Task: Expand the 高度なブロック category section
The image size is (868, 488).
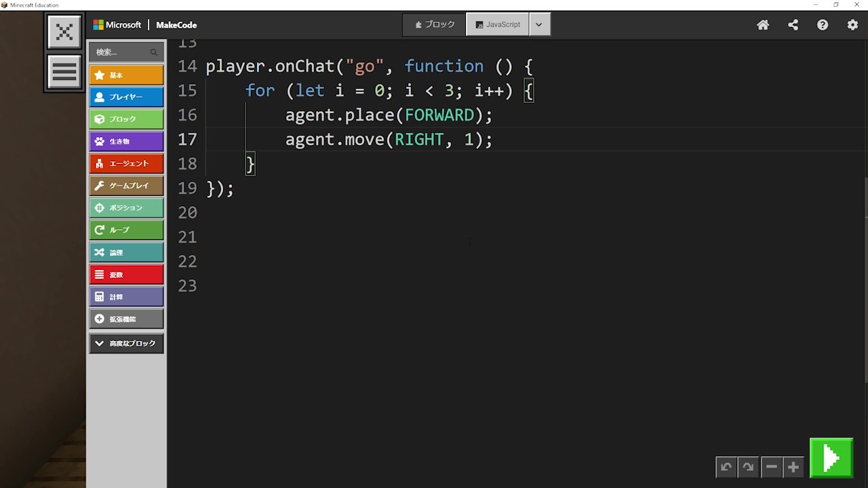Action: (x=126, y=344)
